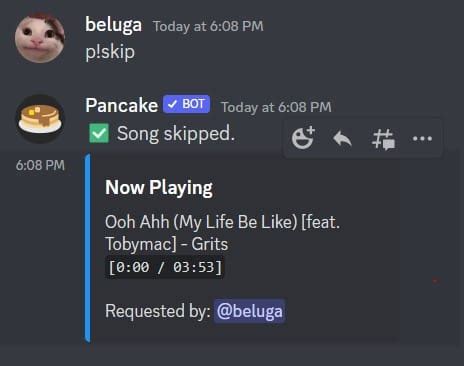Viewport: 464px width, 366px height.
Task: Click the Song skipped message text
Action: 176,134
